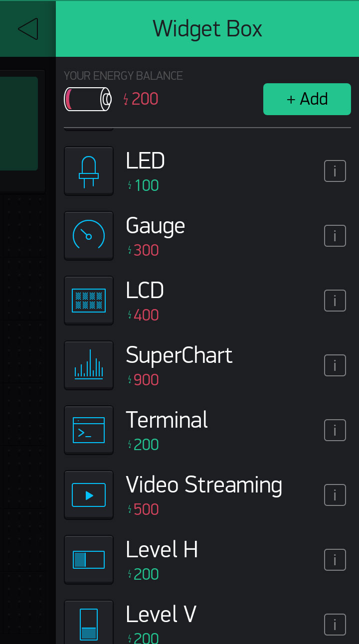This screenshot has height=644, width=359.
Task: Select the Video Streaming widget icon
Action: pyautogui.click(x=89, y=495)
